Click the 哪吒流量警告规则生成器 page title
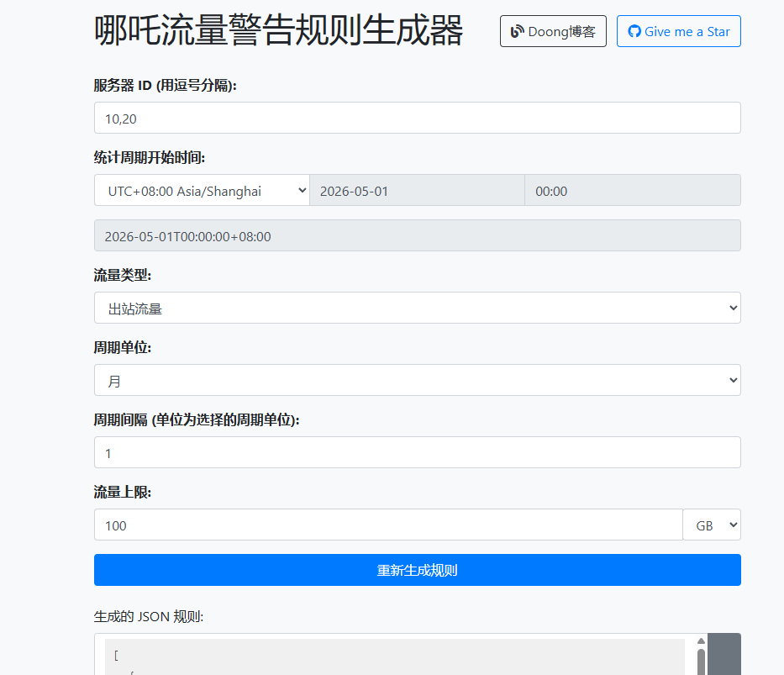 click(278, 31)
